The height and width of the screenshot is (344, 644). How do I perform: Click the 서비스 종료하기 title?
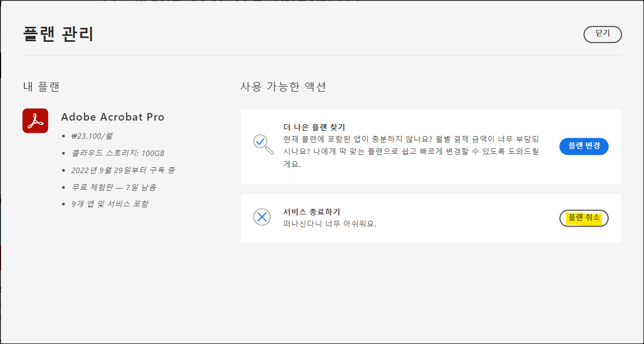pos(312,212)
